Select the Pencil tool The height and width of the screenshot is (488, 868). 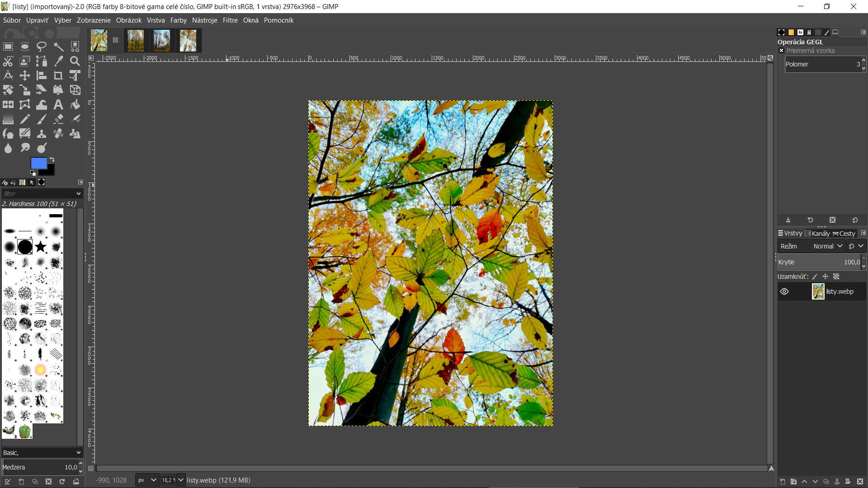[x=25, y=119]
